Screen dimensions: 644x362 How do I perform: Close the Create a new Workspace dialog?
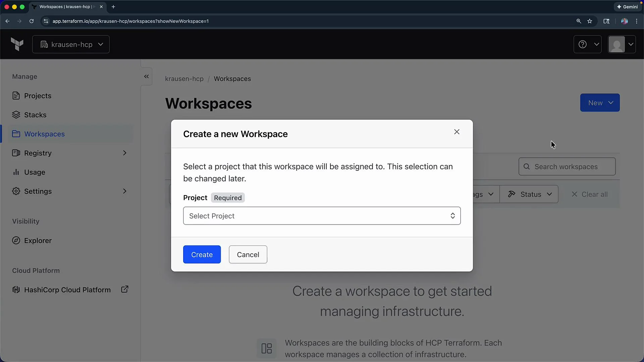click(457, 132)
